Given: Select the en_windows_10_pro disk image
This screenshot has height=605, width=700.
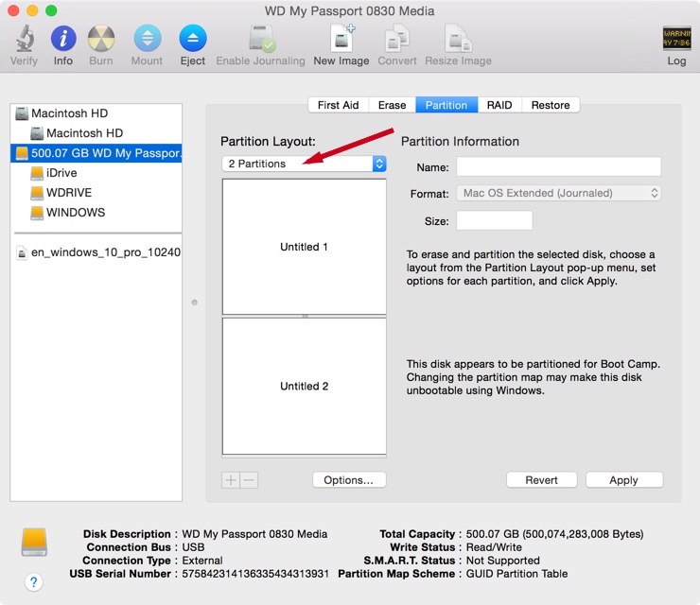Looking at the screenshot, I should (96, 252).
